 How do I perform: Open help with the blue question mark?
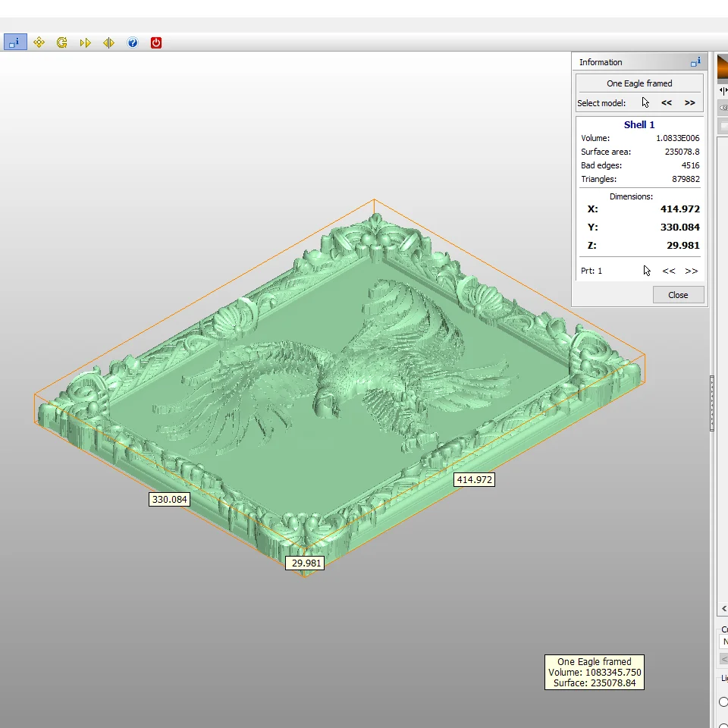(133, 42)
